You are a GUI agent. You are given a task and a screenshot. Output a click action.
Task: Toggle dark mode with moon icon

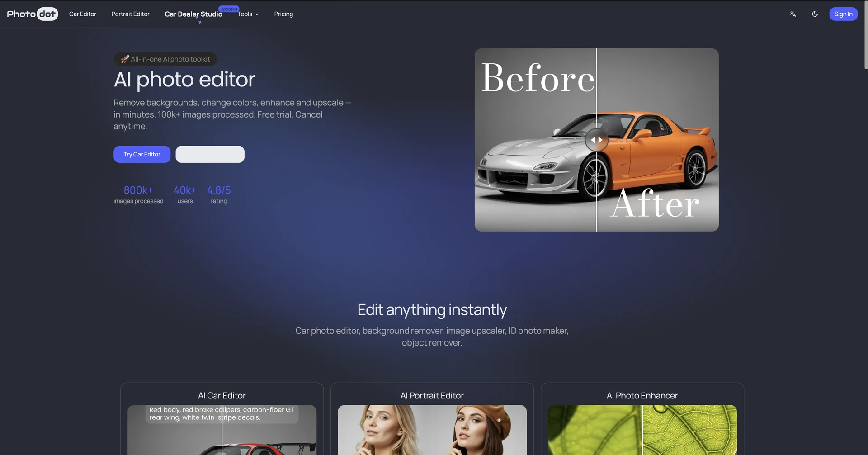[x=815, y=14]
